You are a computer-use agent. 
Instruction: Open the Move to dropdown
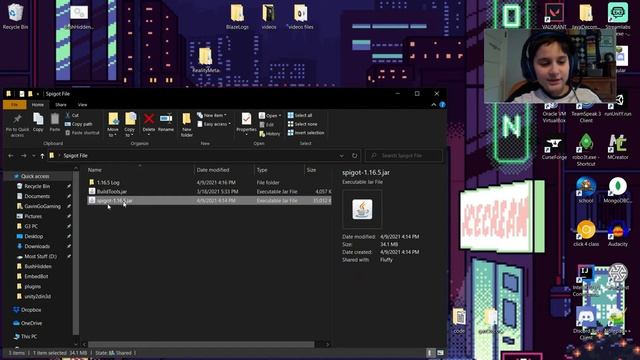pyautogui.click(x=113, y=125)
